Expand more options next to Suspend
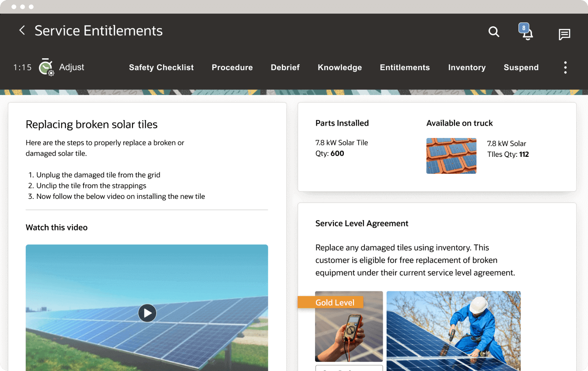The image size is (588, 371). [565, 67]
